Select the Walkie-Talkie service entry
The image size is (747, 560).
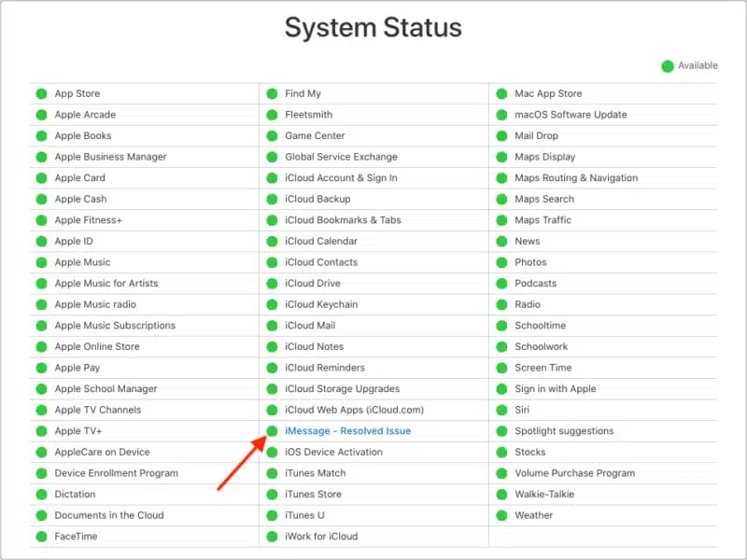(x=544, y=495)
